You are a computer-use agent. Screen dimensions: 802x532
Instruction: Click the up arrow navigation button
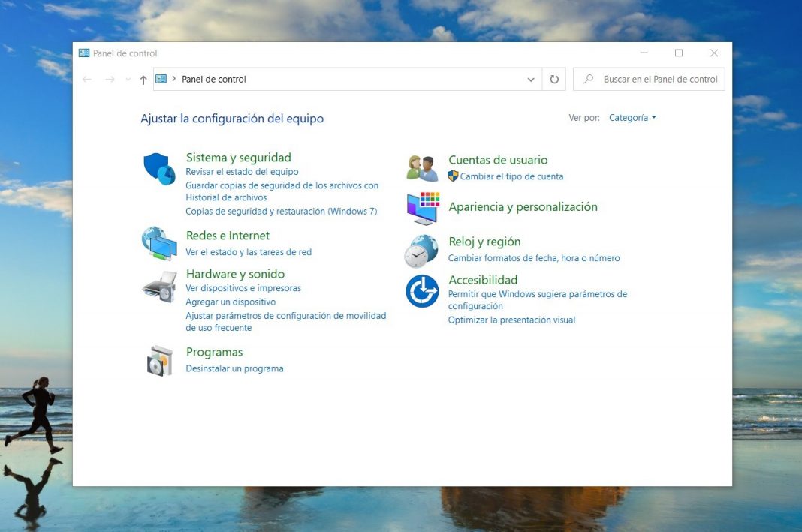143,79
